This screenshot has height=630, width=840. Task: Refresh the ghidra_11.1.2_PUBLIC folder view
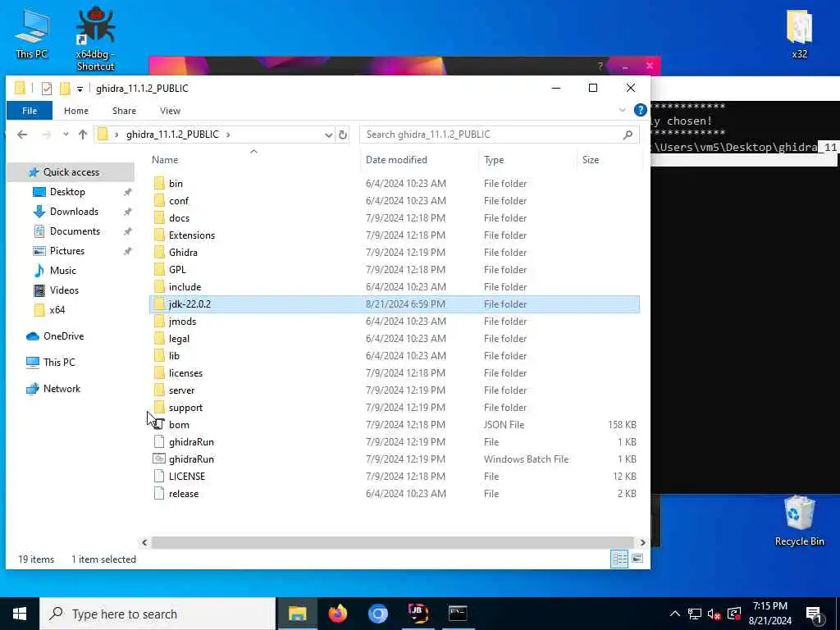[x=343, y=135]
